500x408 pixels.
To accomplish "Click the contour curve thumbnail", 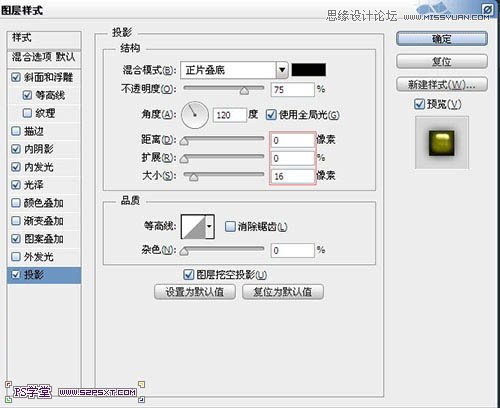I will click(193, 226).
